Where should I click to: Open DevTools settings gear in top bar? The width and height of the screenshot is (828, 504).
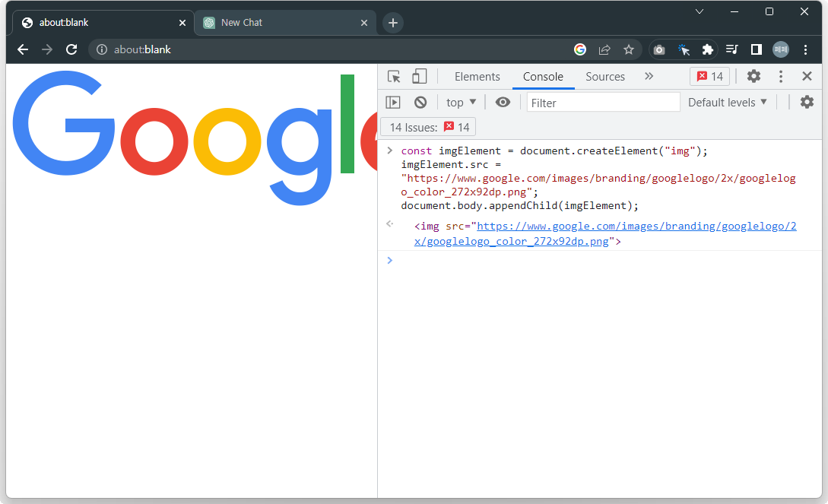[753, 77]
